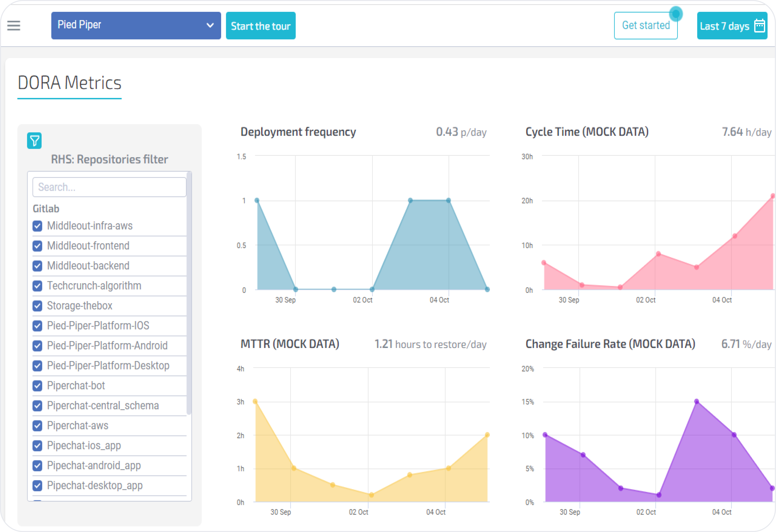The image size is (776, 532).
Task: Uncheck the Middleout-frontend repository
Action: click(37, 246)
